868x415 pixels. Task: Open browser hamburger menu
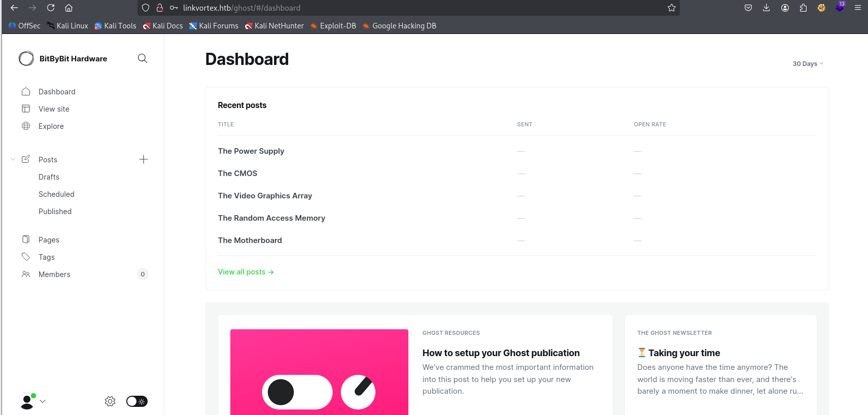[x=858, y=8]
